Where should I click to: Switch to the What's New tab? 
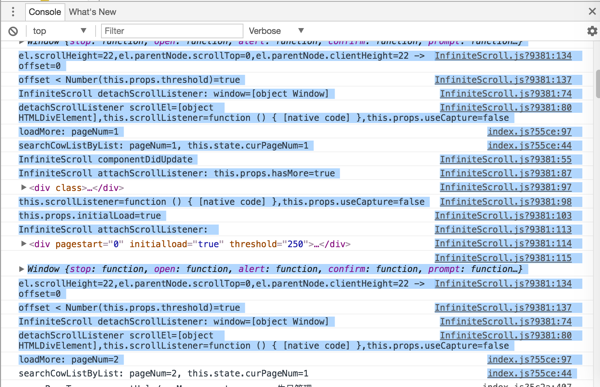(x=92, y=12)
